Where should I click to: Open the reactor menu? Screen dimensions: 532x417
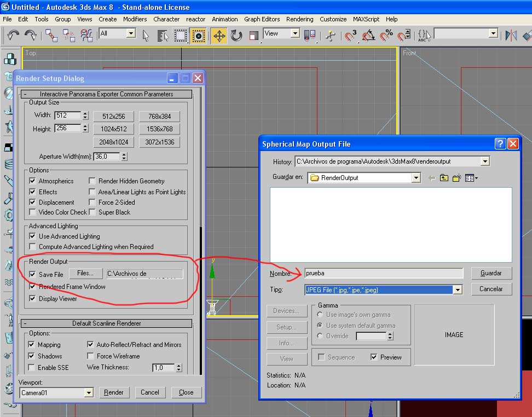tap(196, 19)
